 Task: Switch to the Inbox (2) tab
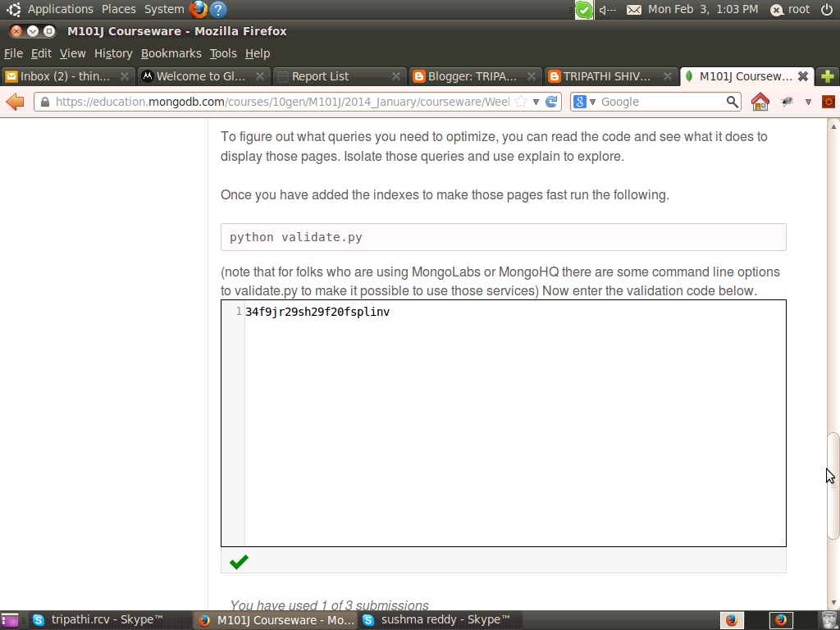click(x=66, y=76)
